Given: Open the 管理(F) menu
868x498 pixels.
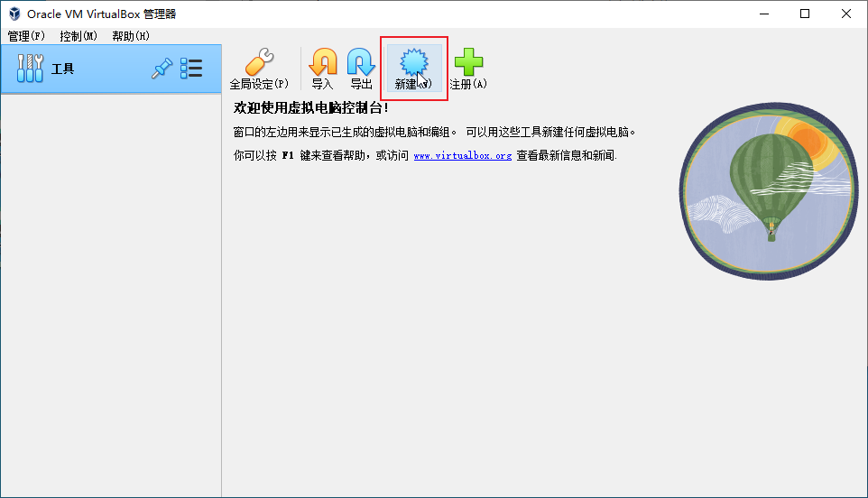Looking at the screenshot, I should tap(26, 36).
